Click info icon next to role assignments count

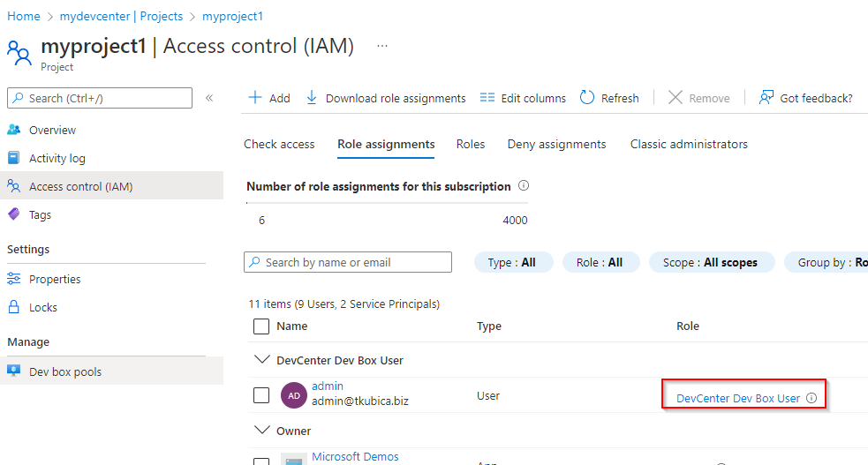tap(523, 186)
